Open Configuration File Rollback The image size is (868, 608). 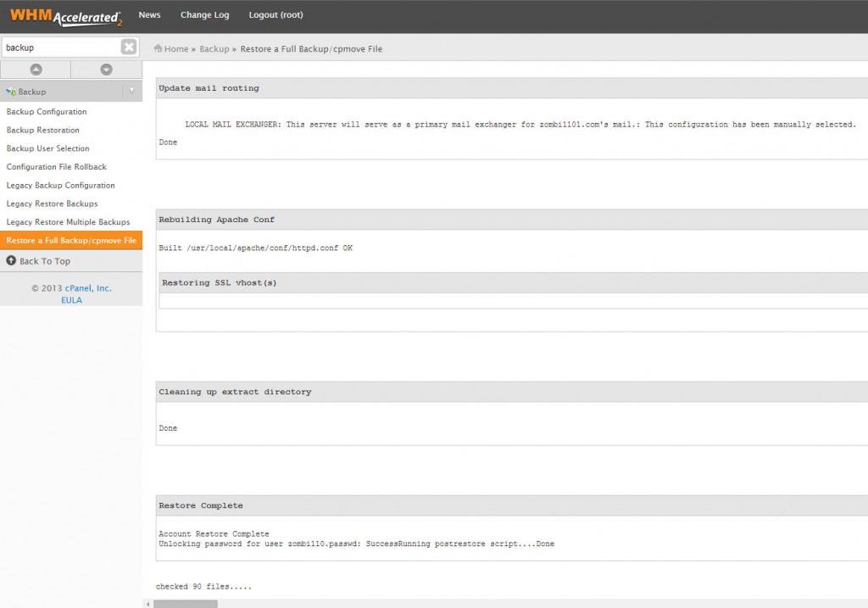coord(55,166)
